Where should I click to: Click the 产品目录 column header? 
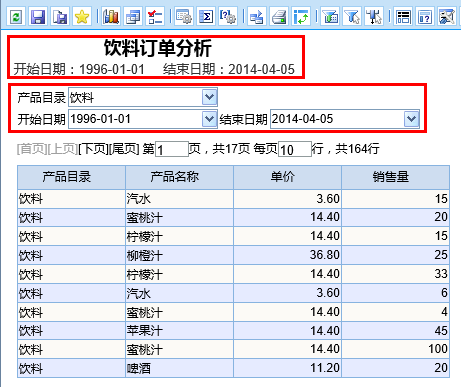tap(71, 177)
